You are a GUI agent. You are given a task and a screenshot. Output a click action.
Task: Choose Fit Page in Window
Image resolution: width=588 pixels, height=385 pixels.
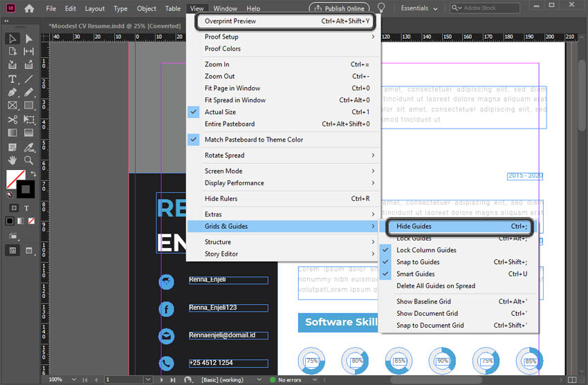pos(284,88)
